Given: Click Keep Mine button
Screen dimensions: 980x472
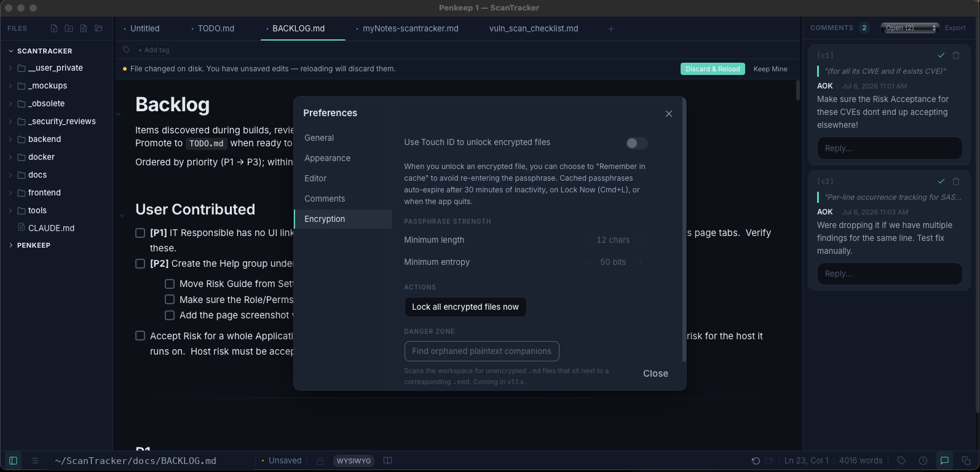Looking at the screenshot, I should coord(770,69).
